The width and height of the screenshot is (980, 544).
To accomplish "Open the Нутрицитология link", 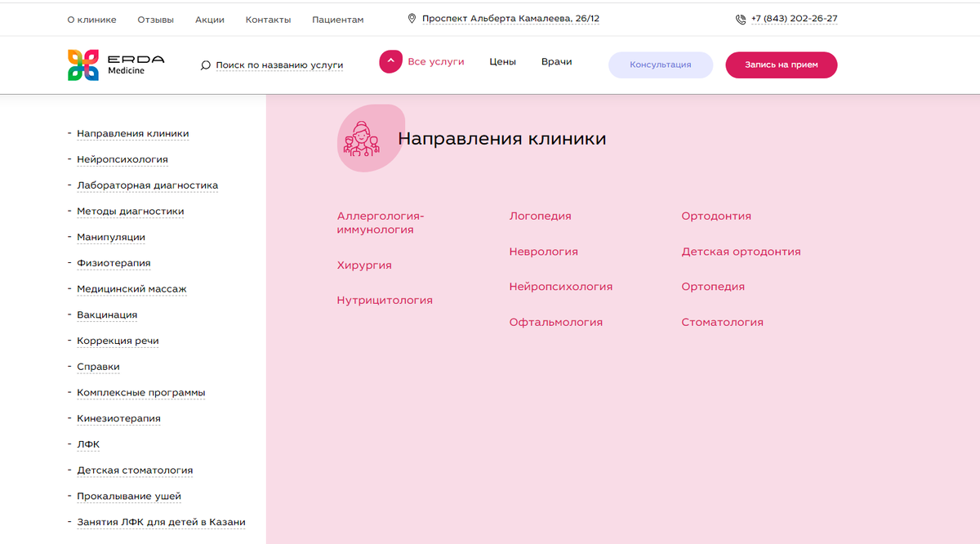I will coord(385,301).
